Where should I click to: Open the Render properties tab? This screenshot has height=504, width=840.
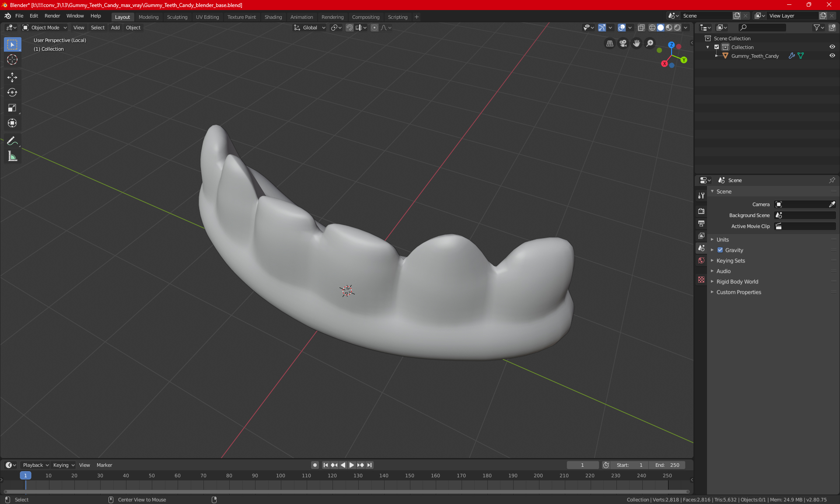point(701,211)
